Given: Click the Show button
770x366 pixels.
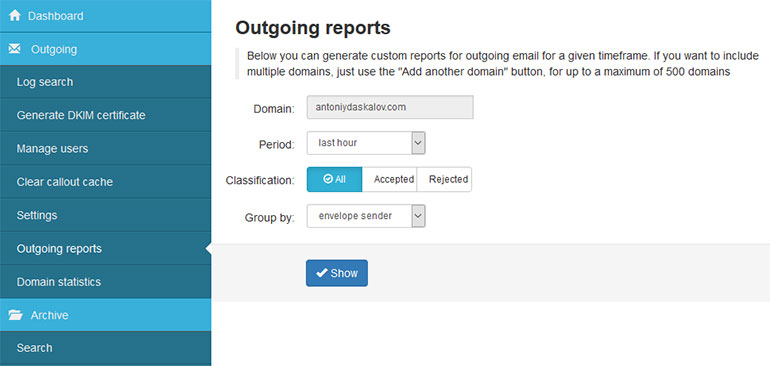Looking at the screenshot, I should [336, 273].
